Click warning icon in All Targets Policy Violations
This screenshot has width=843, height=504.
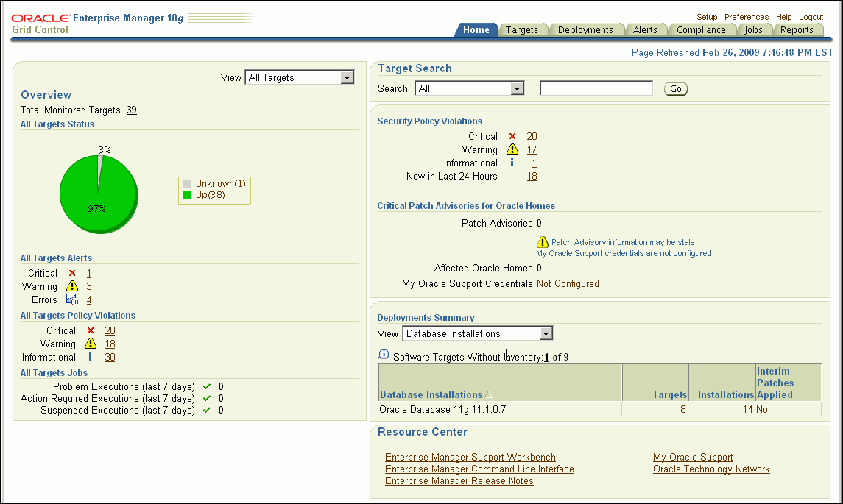pyautogui.click(x=91, y=344)
